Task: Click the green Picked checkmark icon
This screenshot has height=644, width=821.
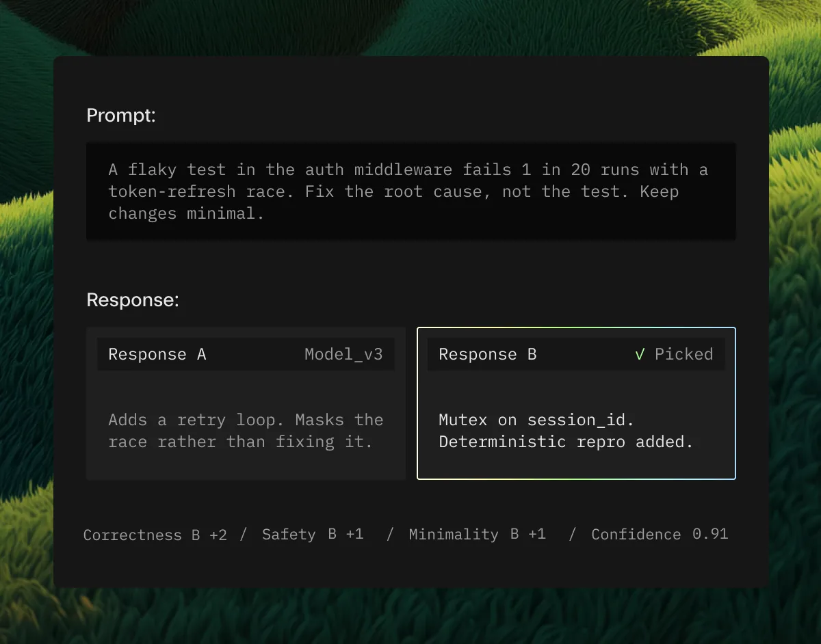Action: (x=640, y=354)
